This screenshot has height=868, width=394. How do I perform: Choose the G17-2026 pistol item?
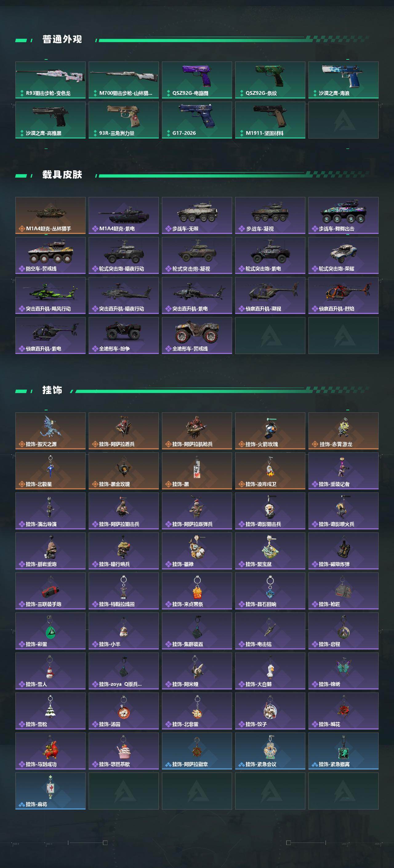click(197, 120)
